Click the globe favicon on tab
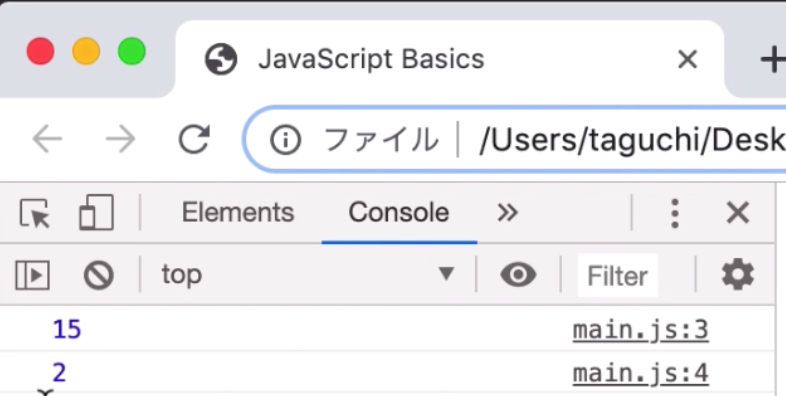Image resolution: width=786 pixels, height=396 pixels. pos(221,59)
